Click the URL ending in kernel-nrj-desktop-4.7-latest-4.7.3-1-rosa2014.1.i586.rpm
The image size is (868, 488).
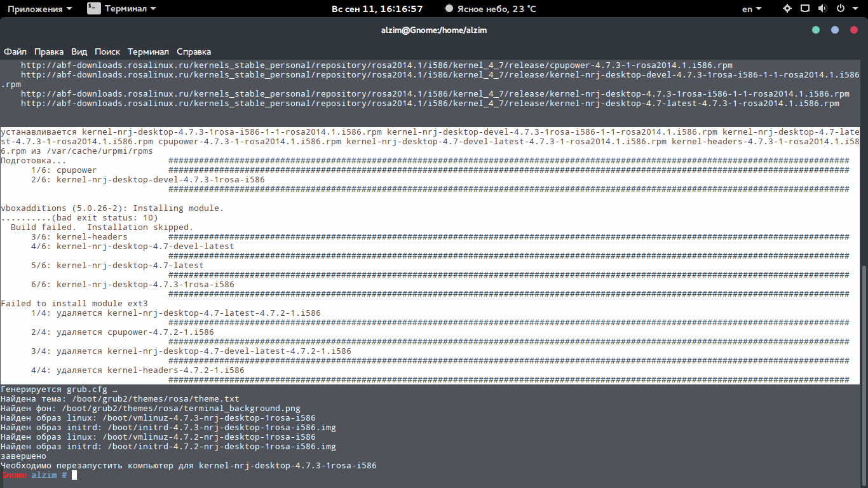tap(430, 104)
